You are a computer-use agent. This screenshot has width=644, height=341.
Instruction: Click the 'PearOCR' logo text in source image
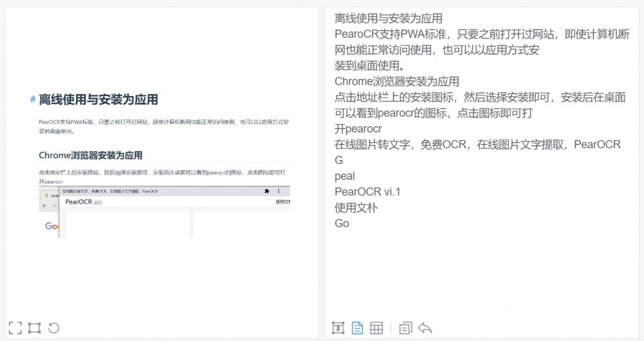(79, 202)
